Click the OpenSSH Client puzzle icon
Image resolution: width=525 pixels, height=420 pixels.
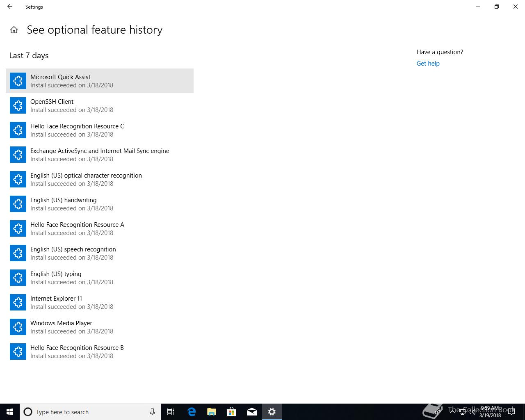point(18,105)
